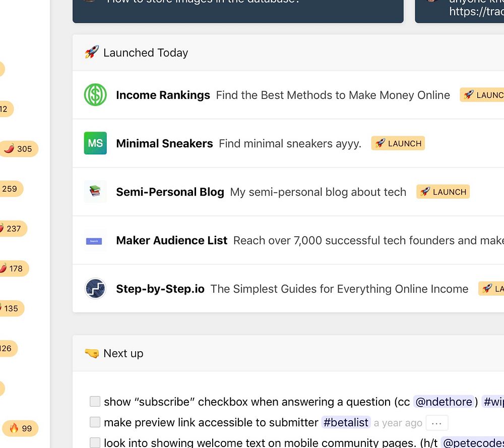Check the 'look into showing welcome text' todo

[95, 443]
